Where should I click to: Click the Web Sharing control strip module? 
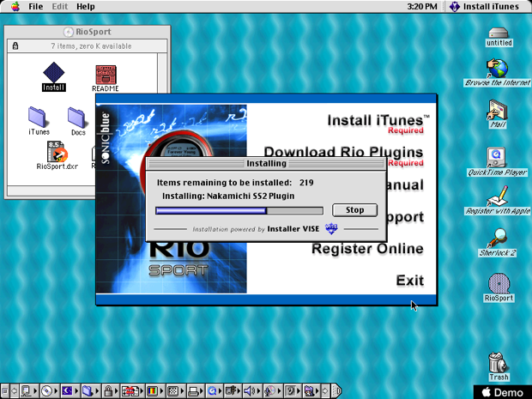pos(310,391)
